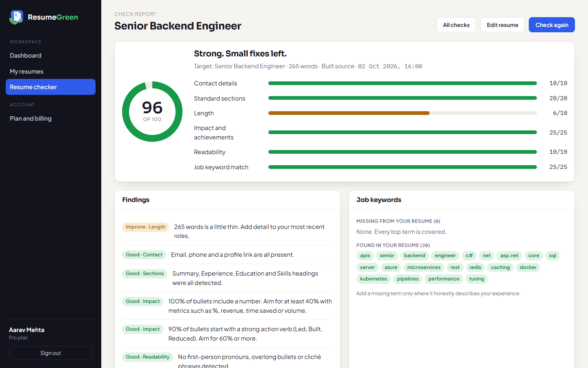Click the Sign out button
Viewport: 588px width, 368px height.
pyautogui.click(x=51, y=353)
